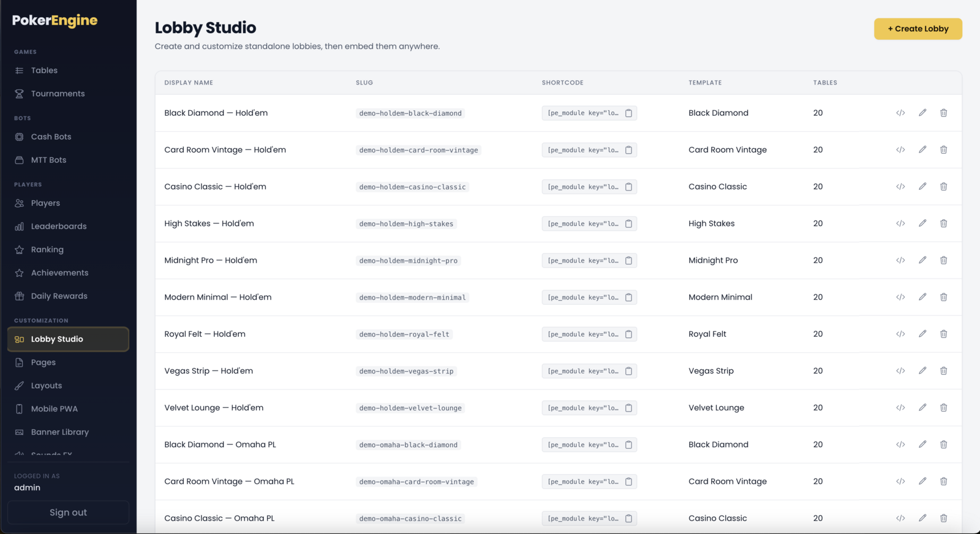
Task: Click admin username in sidebar
Action: [x=27, y=488]
